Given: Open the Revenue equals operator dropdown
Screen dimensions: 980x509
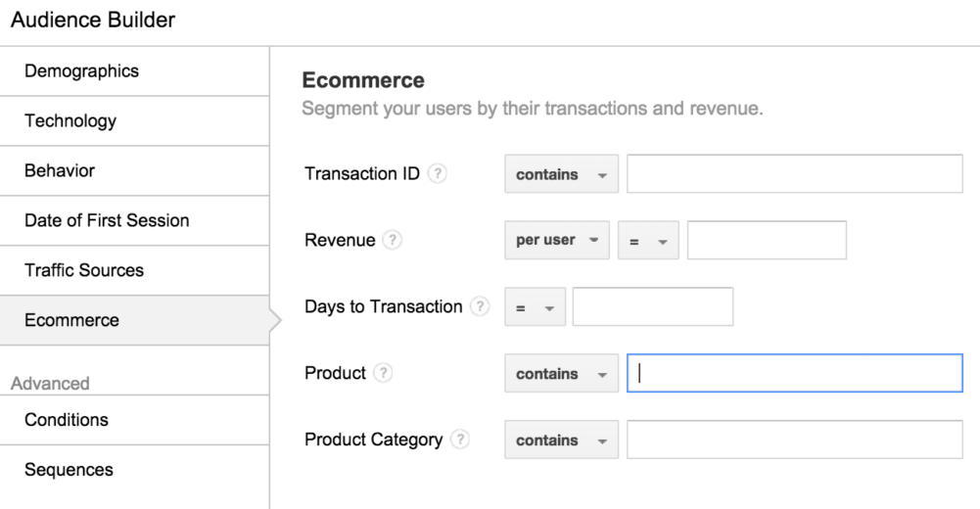Looking at the screenshot, I should click(x=648, y=240).
